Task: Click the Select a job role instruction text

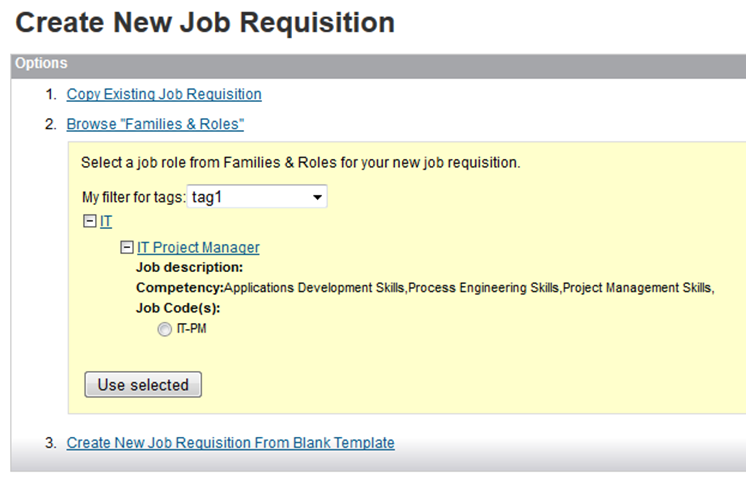Action: pos(300,163)
